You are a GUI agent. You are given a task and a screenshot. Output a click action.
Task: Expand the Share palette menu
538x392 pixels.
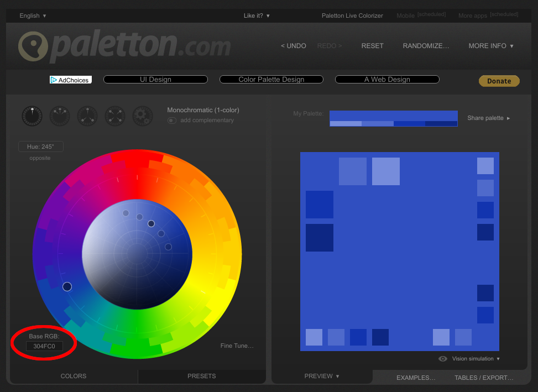489,118
